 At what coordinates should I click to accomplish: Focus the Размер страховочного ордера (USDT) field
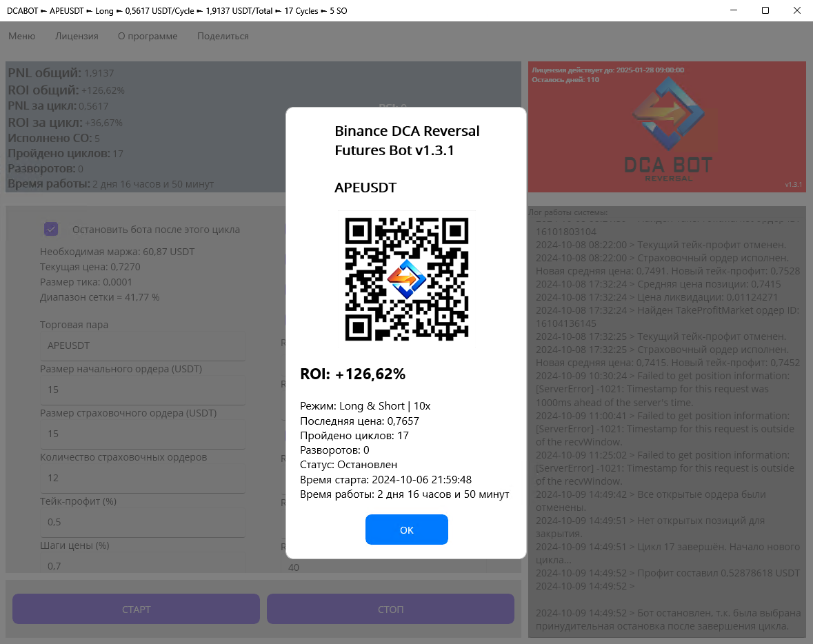click(143, 434)
